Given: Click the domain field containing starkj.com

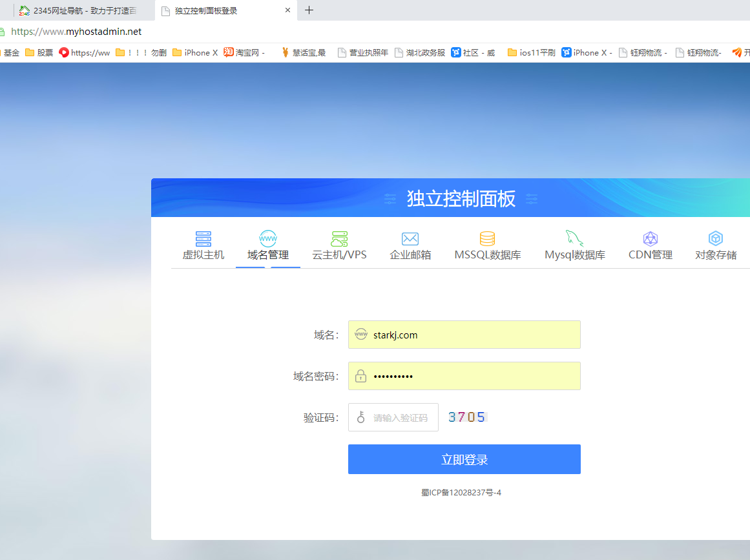Looking at the screenshot, I should click(472, 335).
